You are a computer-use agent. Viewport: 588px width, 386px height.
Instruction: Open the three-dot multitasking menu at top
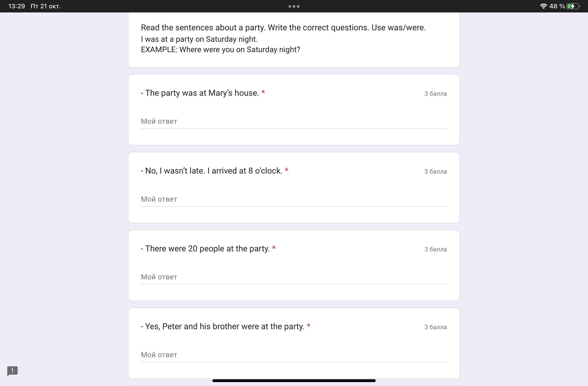pyautogui.click(x=294, y=6)
